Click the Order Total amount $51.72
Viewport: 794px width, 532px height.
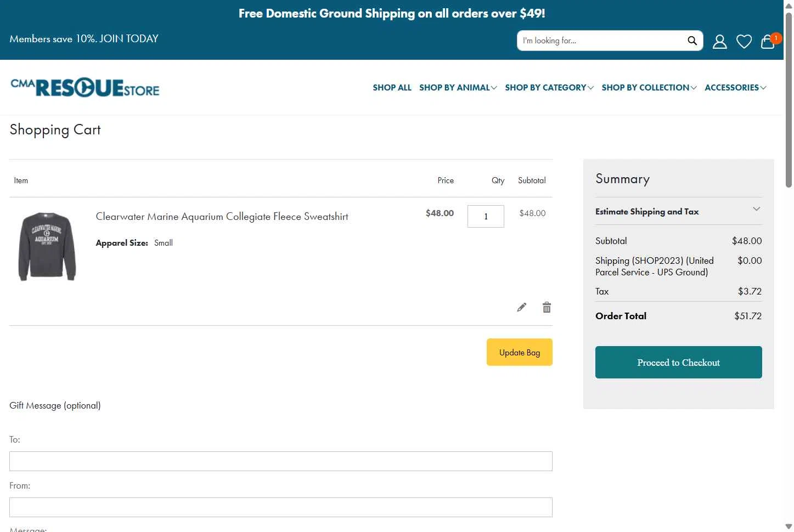click(x=748, y=316)
